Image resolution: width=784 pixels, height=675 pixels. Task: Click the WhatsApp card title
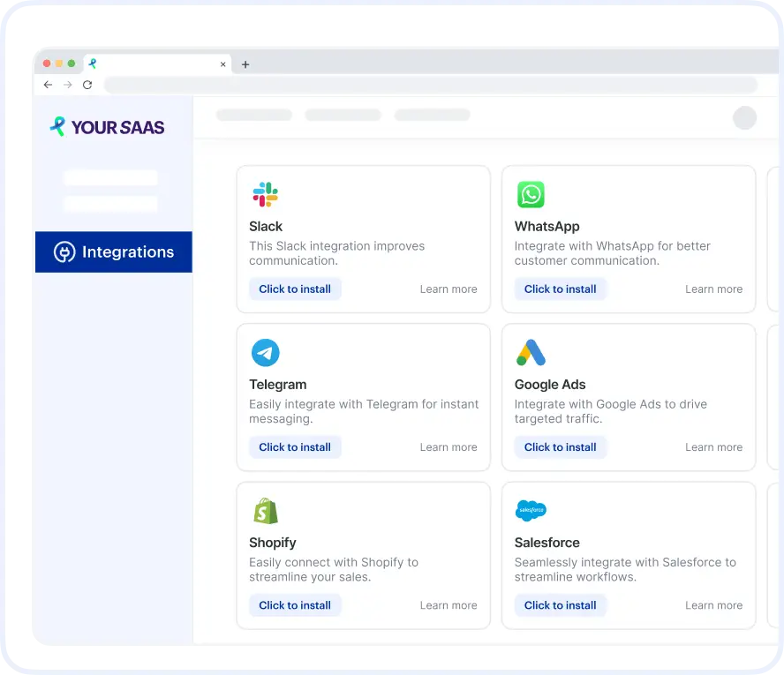click(x=547, y=227)
